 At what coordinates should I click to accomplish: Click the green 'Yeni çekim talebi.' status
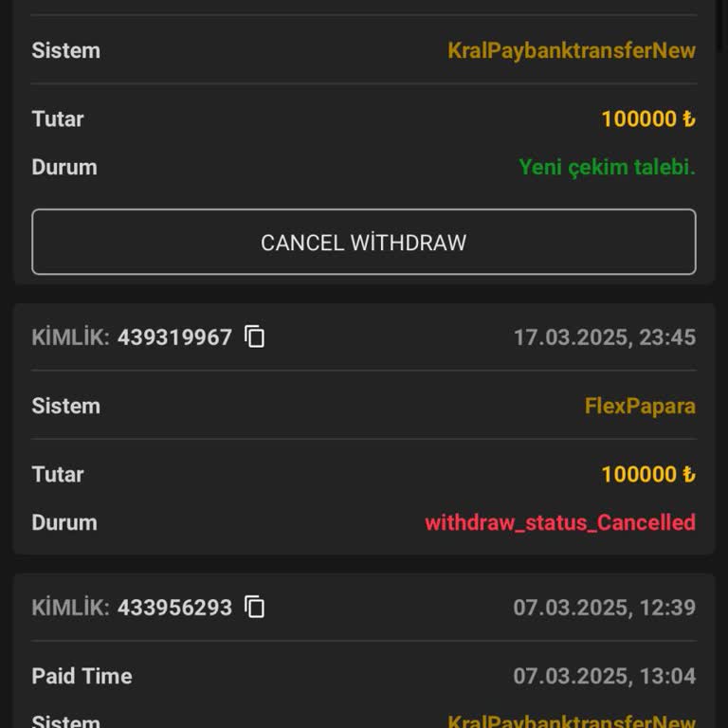[x=607, y=167]
